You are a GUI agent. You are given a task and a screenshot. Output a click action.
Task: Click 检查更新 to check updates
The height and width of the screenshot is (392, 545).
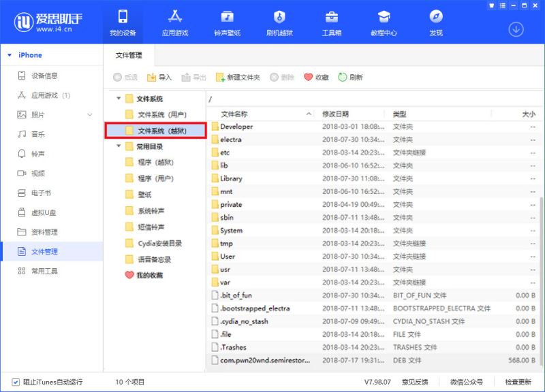tap(518, 382)
